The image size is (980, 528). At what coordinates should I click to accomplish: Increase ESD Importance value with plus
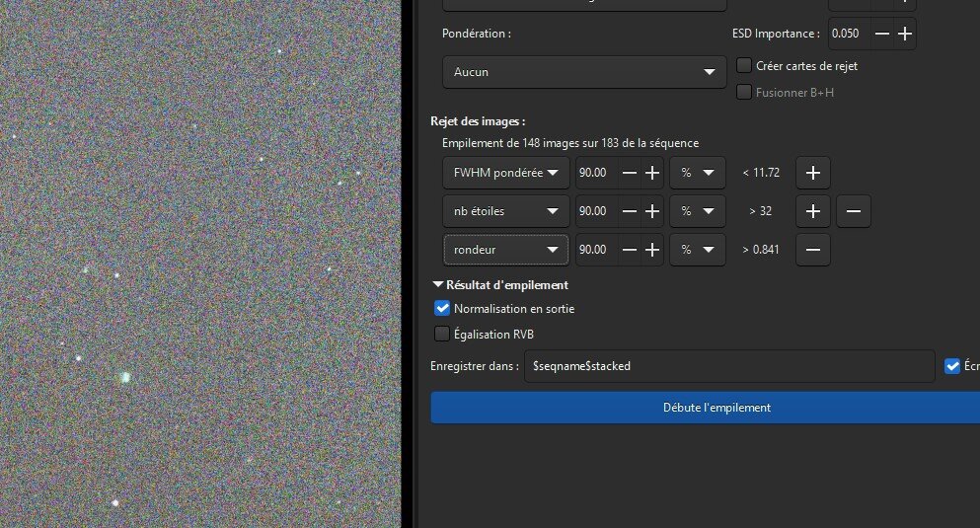tap(904, 34)
